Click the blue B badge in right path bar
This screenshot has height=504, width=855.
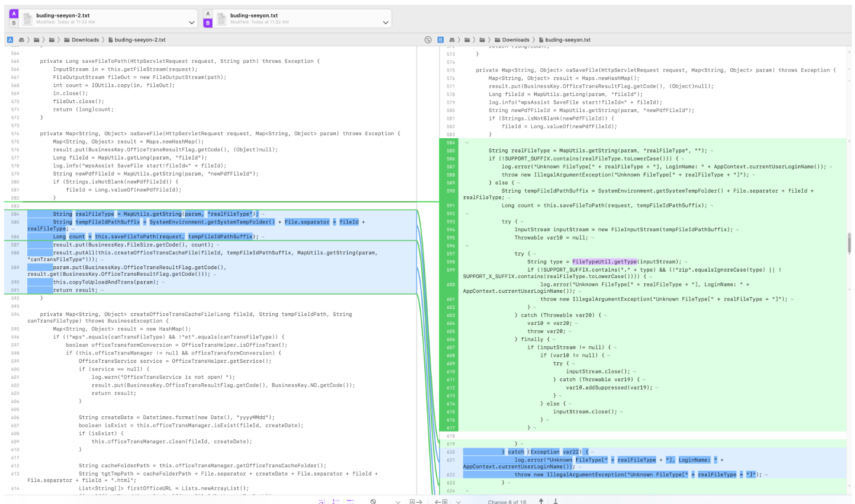[x=440, y=40]
